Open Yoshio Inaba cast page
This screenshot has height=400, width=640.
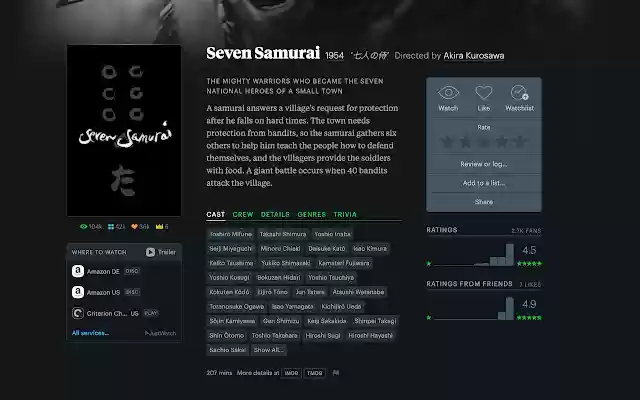(x=332, y=234)
